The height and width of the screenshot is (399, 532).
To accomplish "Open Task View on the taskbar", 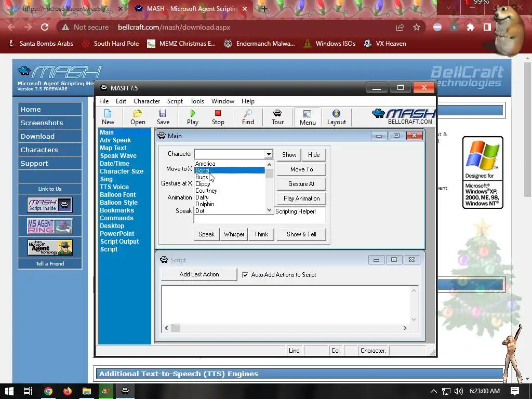I will (x=28, y=391).
